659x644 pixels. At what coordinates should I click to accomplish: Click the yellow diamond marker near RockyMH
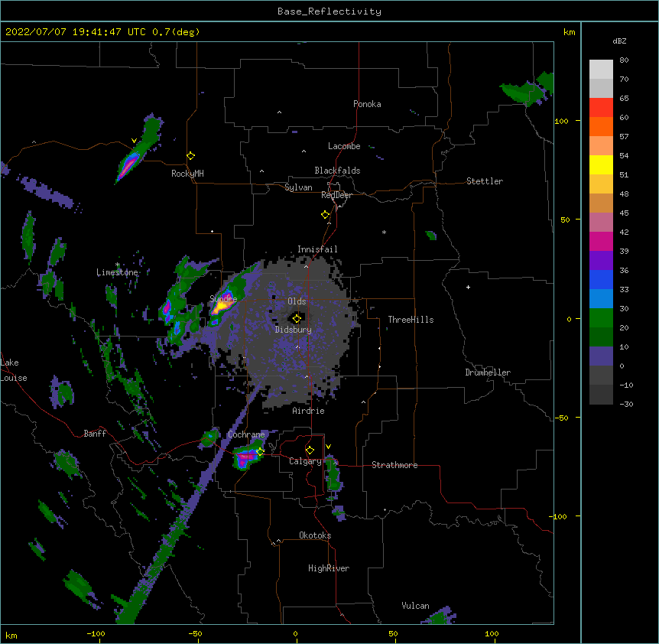click(x=190, y=156)
